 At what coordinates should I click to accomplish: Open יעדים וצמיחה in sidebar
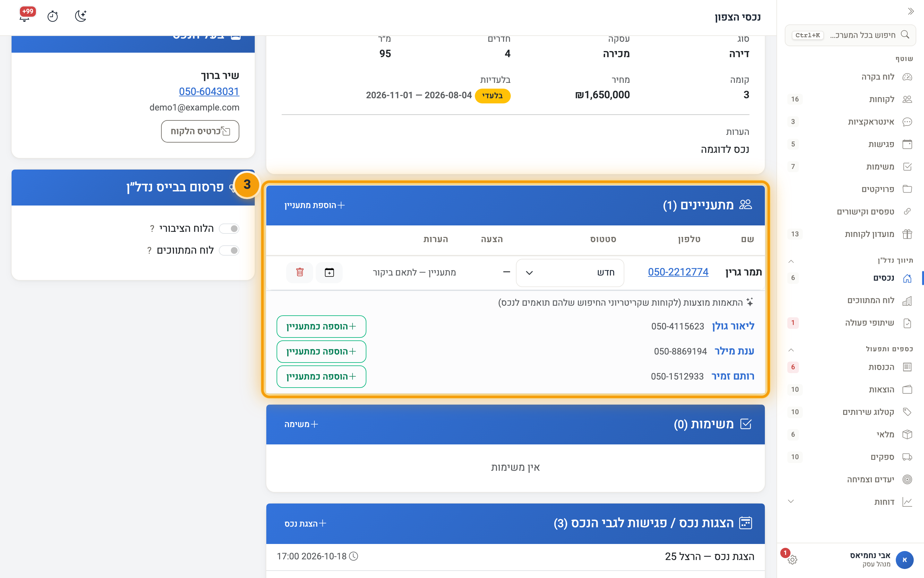tap(850, 479)
